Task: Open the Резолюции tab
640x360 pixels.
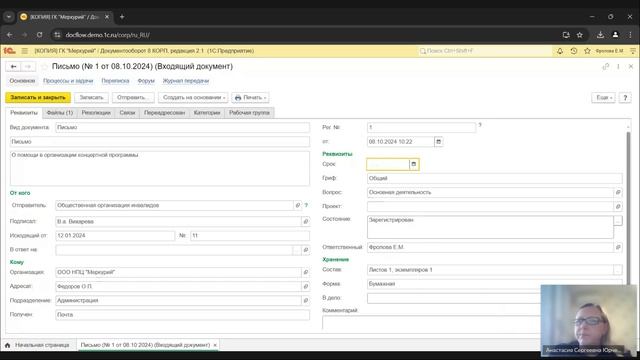Action: (x=96, y=113)
